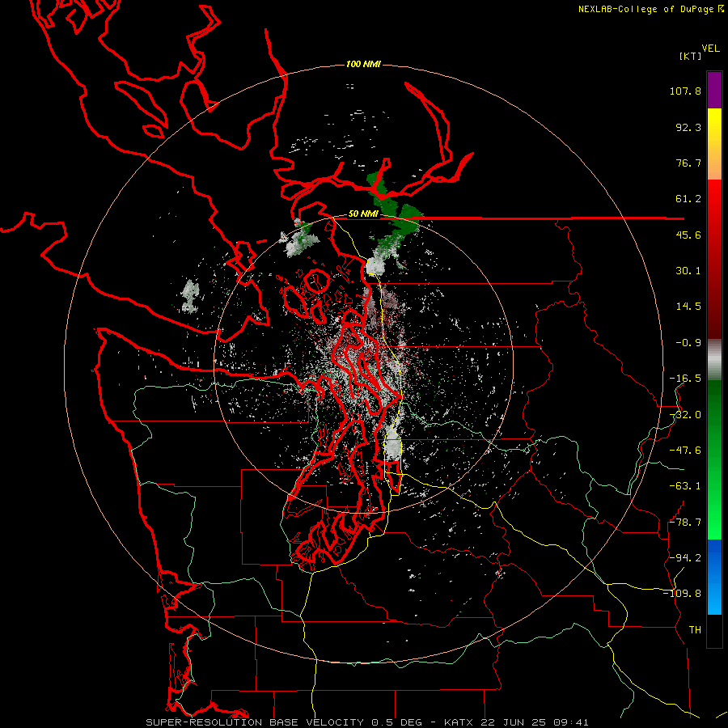The width and height of the screenshot is (728, 728).
Task: Pick the black TH segment of color bar
Action: 714,630
